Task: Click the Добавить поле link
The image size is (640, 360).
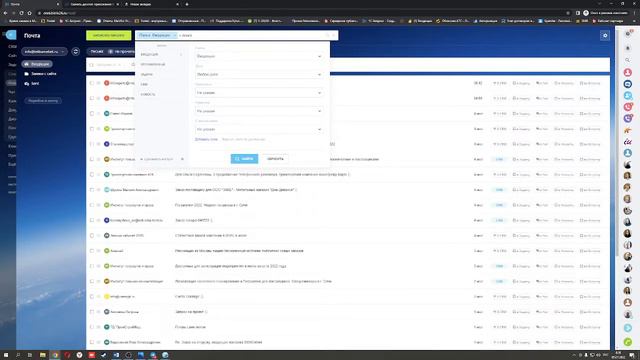Action: (206, 139)
